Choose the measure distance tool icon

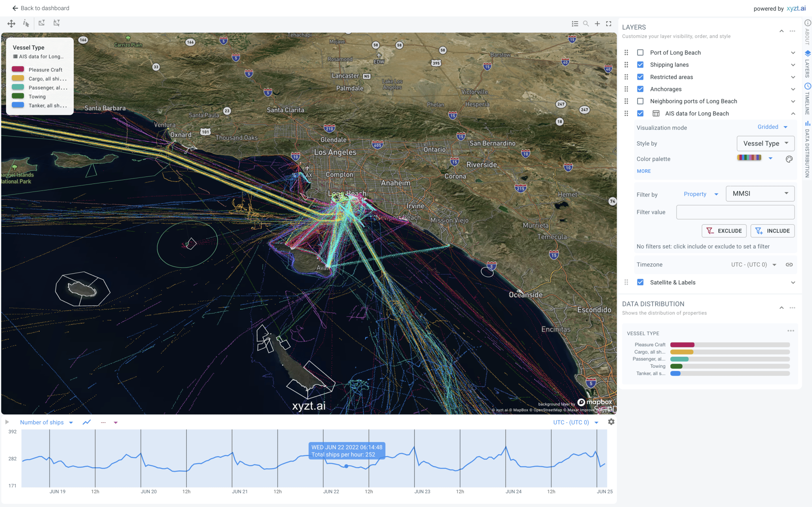pyautogui.click(x=41, y=23)
